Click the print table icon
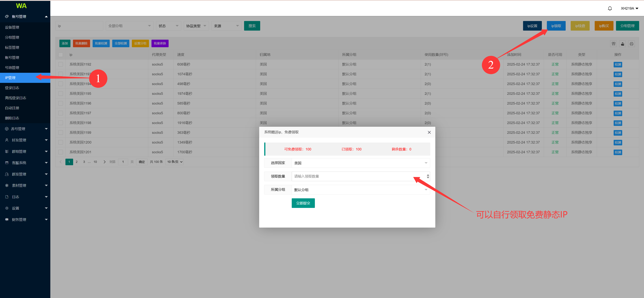The width and height of the screenshot is (644, 298). click(x=631, y=44)
